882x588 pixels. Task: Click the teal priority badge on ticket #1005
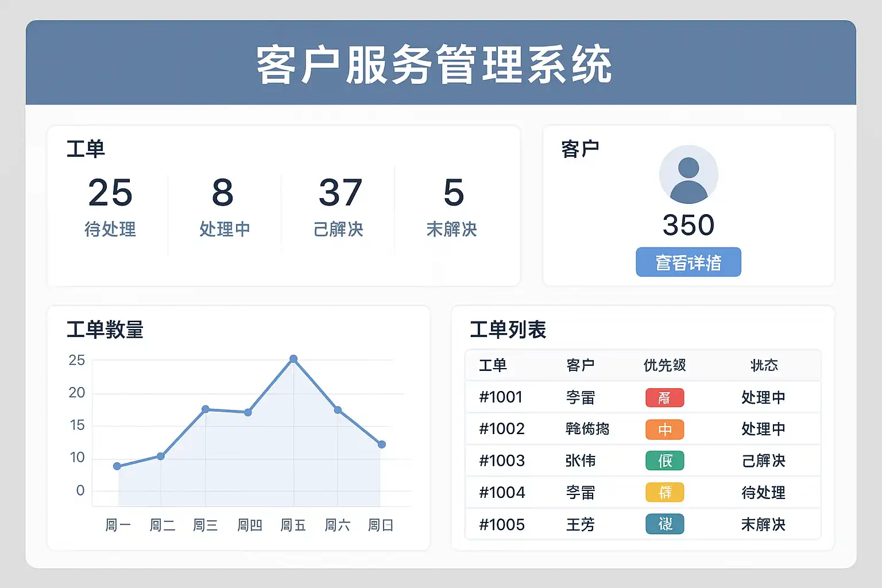click(664, 524)
